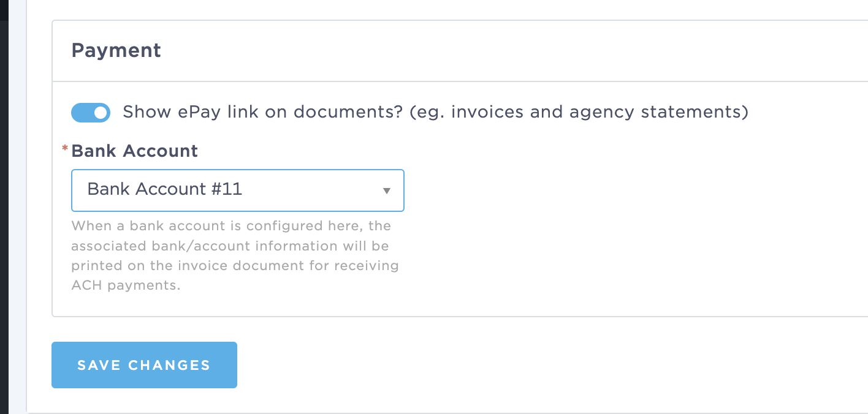Click the Save Changes button
The width and height of the screenshot is (868, 414).
144,365
